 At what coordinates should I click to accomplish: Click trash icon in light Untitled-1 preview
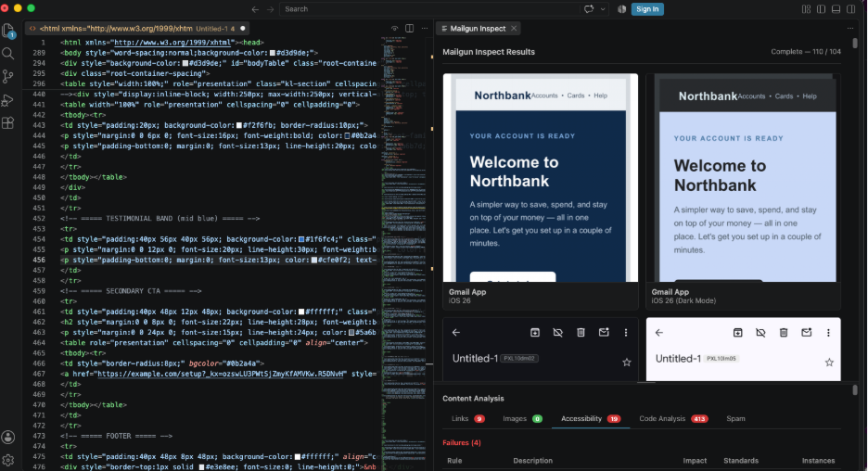[x=784, y=333]
